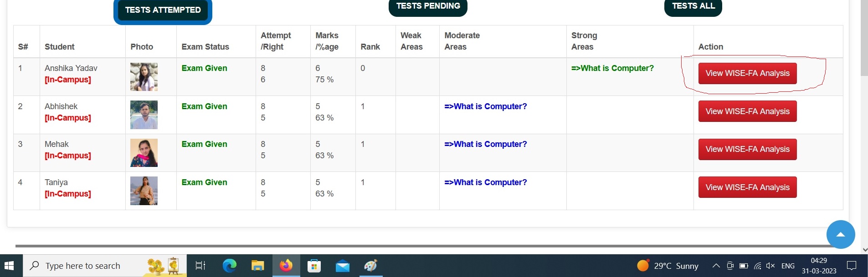Click the Task View icon

(x=200, y=266)
